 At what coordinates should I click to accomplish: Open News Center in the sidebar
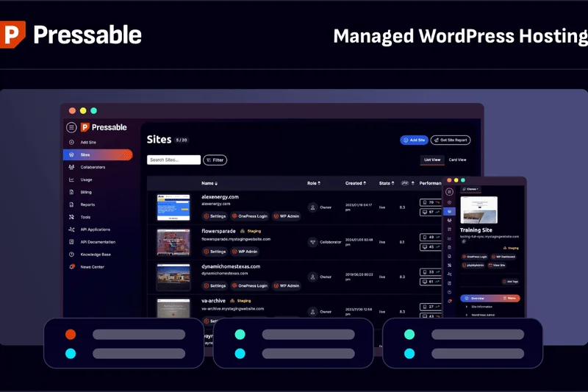pyautogui.click(x=92, y=267)
